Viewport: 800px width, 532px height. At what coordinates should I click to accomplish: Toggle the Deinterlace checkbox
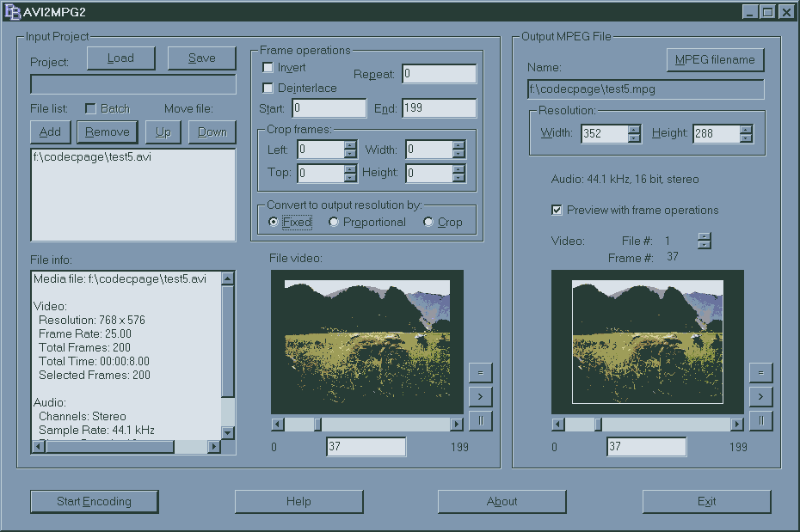tap(268, 88)
